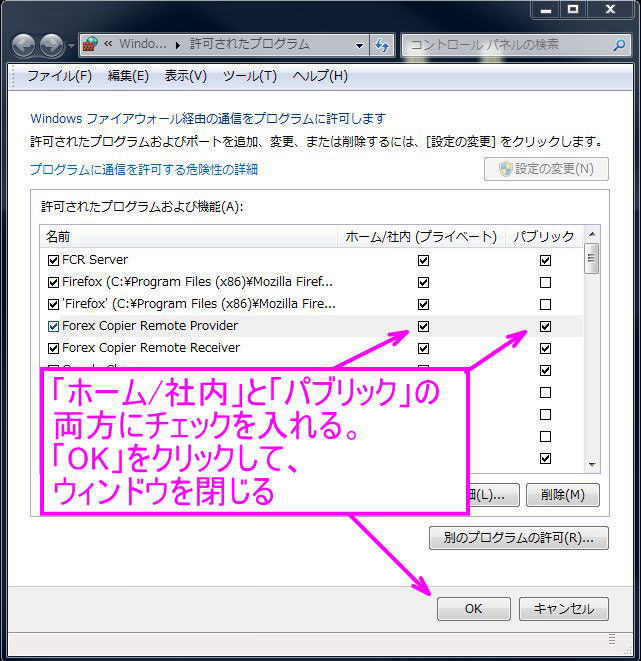Open the ツール(T) menu
Screen dimensions: 641x661
point(249,76)
